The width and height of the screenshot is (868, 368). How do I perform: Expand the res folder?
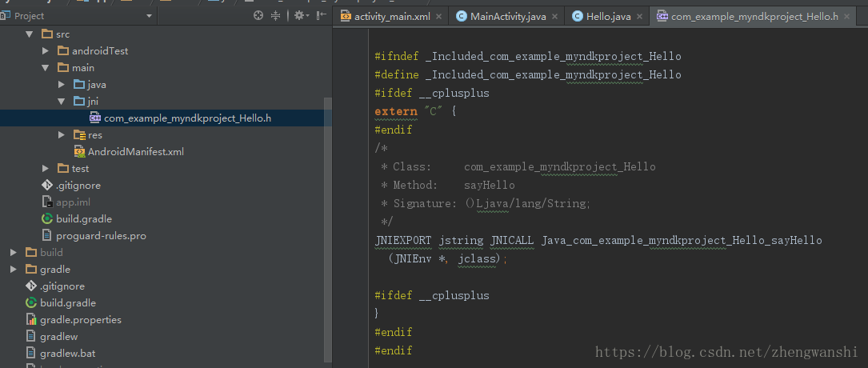tap(62, 135)
